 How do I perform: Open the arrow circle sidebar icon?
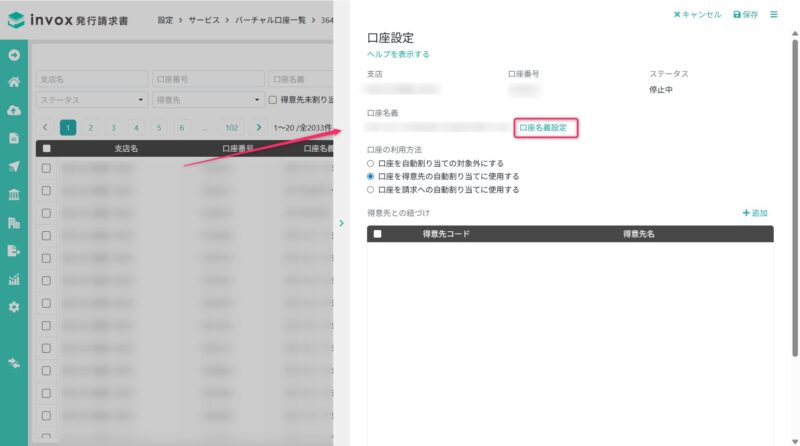click(14, 55)
